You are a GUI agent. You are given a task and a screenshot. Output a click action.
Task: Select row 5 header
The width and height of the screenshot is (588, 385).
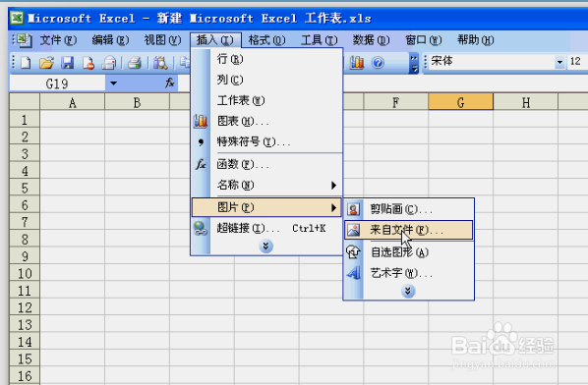click(25, 188)
